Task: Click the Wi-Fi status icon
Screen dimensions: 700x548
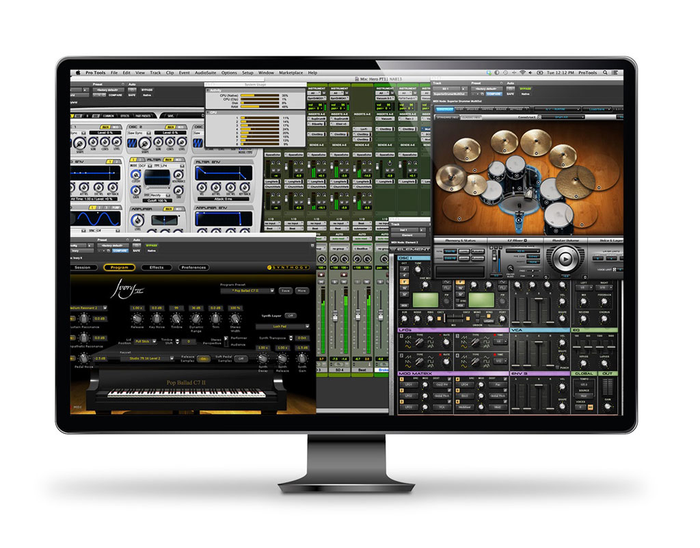Action: click(x=523, y=72)
